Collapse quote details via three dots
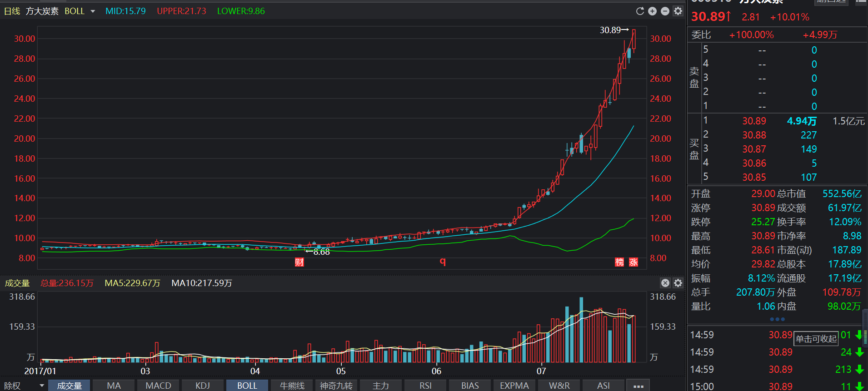Screen dimensions: 868x391 (x=777, y=319)
